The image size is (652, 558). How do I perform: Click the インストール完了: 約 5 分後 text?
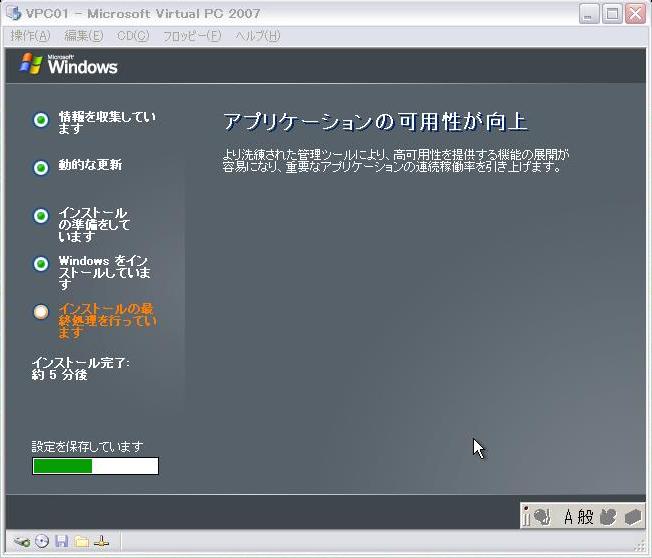coord(81,369)
